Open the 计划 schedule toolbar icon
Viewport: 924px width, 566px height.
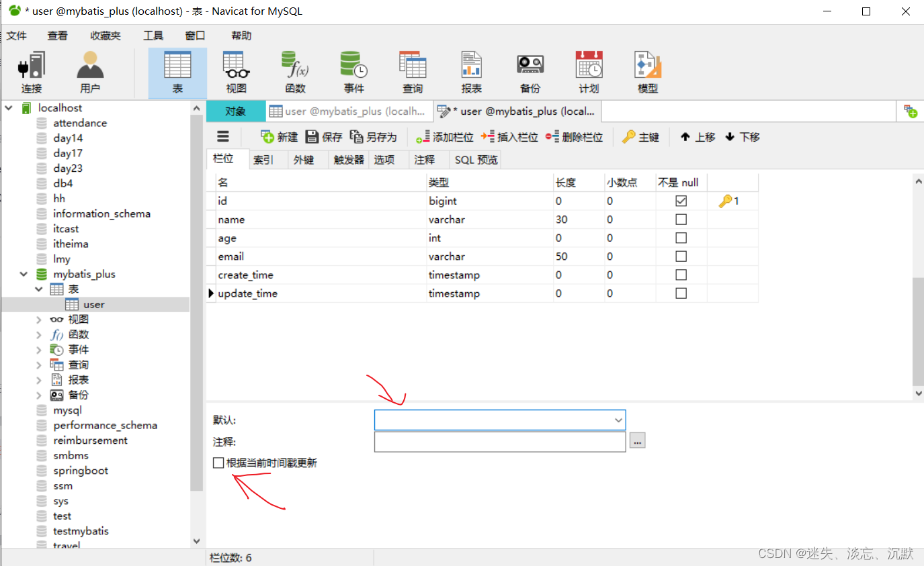pos(589,73)
